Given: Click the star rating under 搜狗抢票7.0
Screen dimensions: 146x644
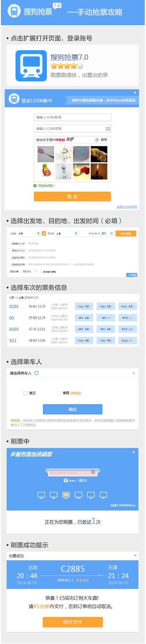Looking at the screenshot, I should [x=67, y=66].
